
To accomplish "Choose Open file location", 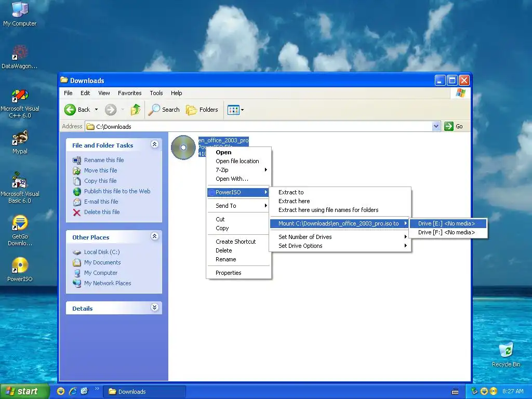I will 238,161.
